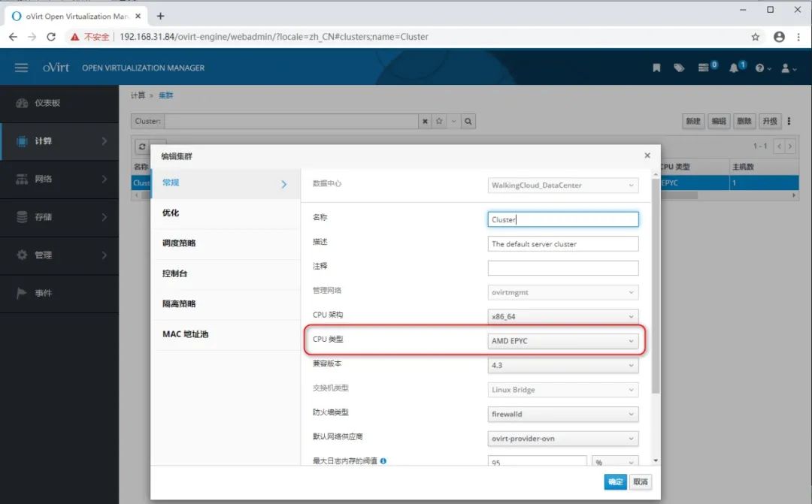The height and width of the screenshot is (504, 812).
Task: Open the browser profile icon
Action: click(779, 37)
